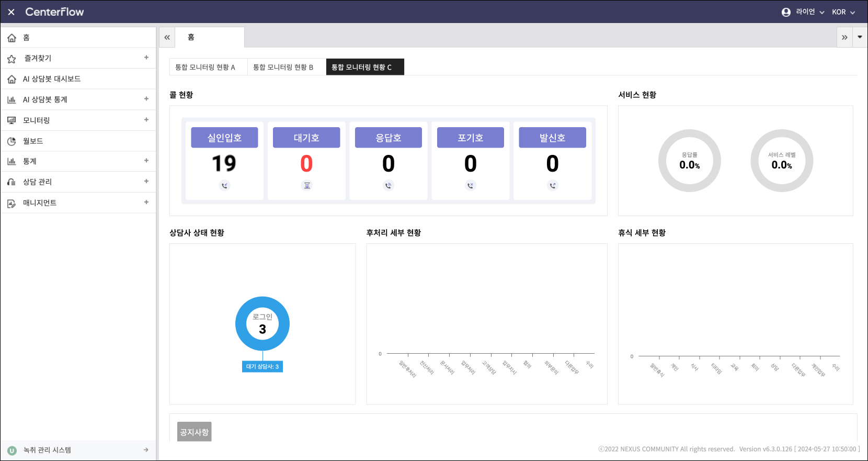This screenshot has width=868, height=461.
Task: Click the phone icon under 실인입호
Action: click(225, 185)
